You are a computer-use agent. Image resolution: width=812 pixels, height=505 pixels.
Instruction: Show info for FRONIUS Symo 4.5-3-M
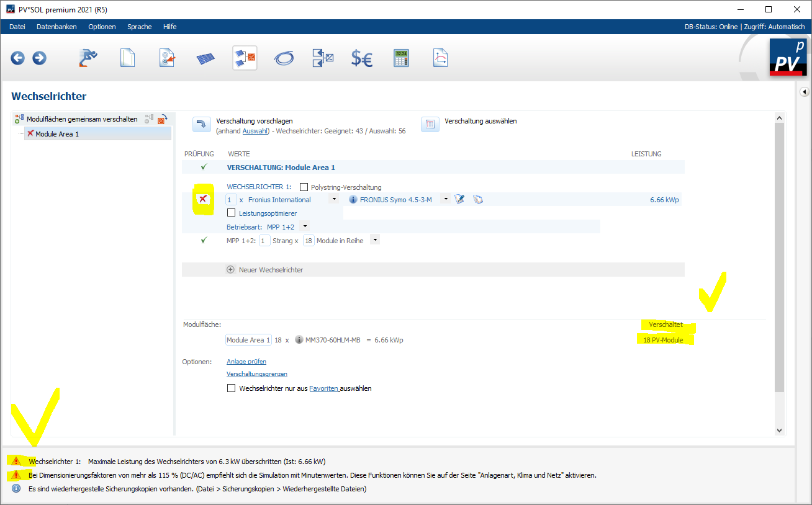tap(353, 200)
